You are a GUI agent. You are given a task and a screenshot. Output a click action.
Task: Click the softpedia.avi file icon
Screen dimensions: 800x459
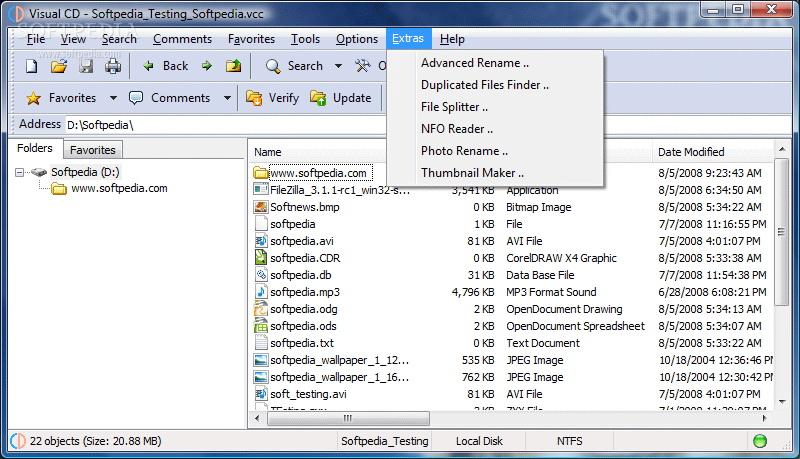pos(261,241)
